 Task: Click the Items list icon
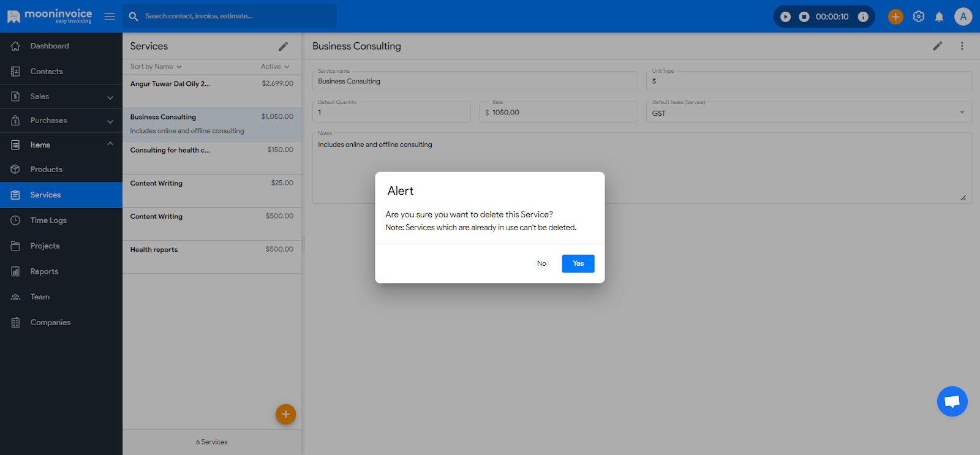point(15,145)
